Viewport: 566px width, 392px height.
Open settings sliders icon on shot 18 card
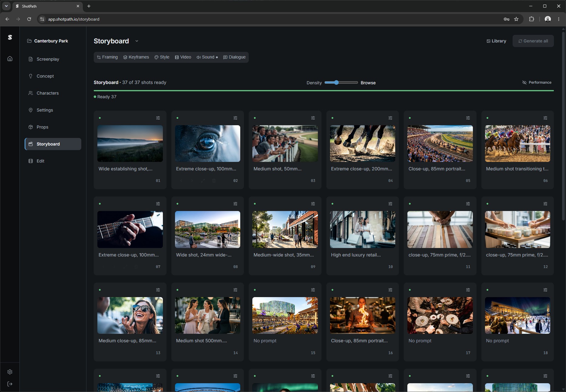[545, 290]
